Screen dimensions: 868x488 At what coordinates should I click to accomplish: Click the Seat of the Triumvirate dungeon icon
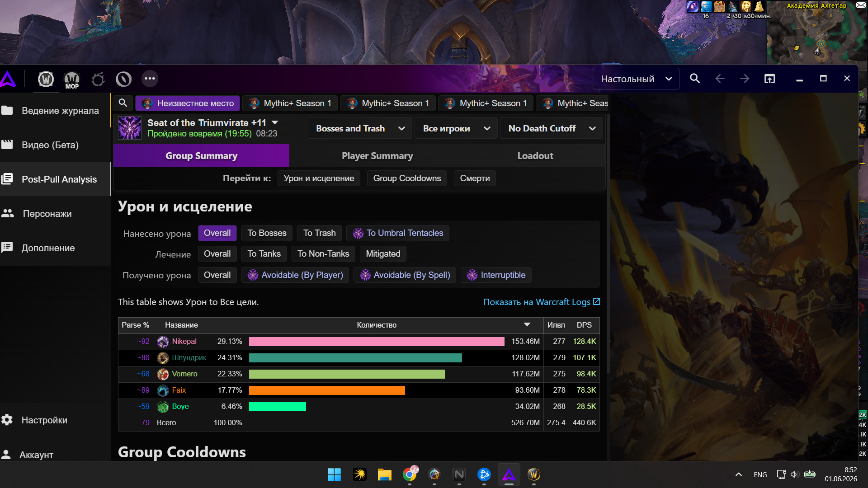tap(130, 128)
